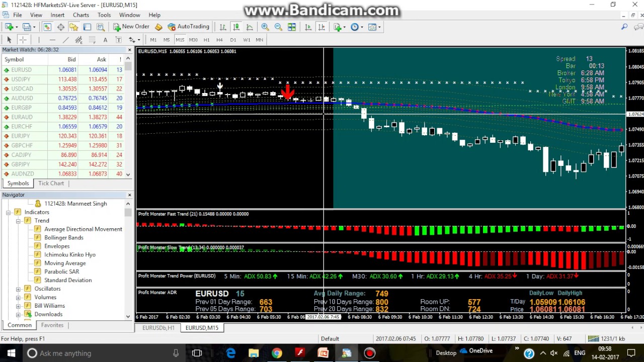The image size is (644, 362).
Task: Open the Insert menu
Action: pos(57,15)
